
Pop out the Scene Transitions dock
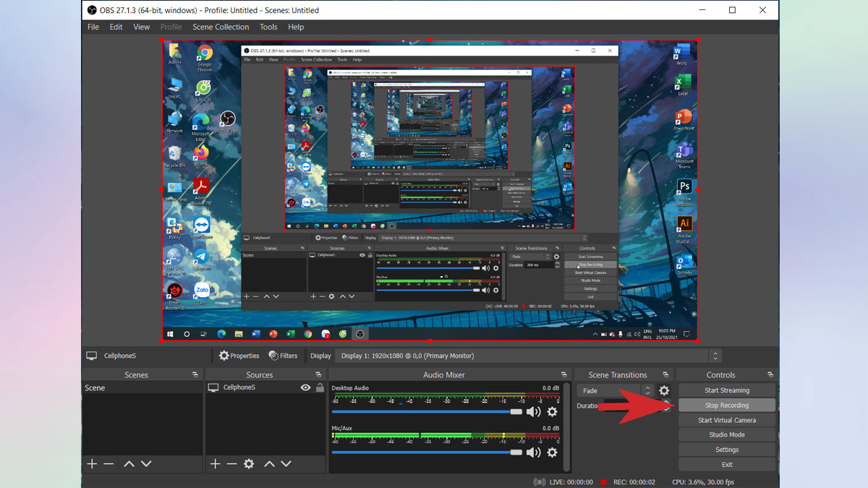[665, 374]
